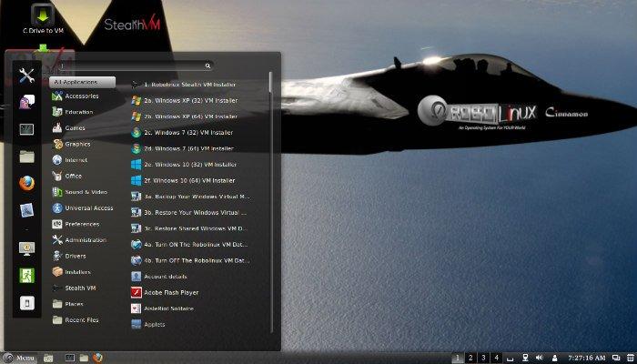
Task: Open Terminal launcher in bottom panel
Action: click(70, 358)
